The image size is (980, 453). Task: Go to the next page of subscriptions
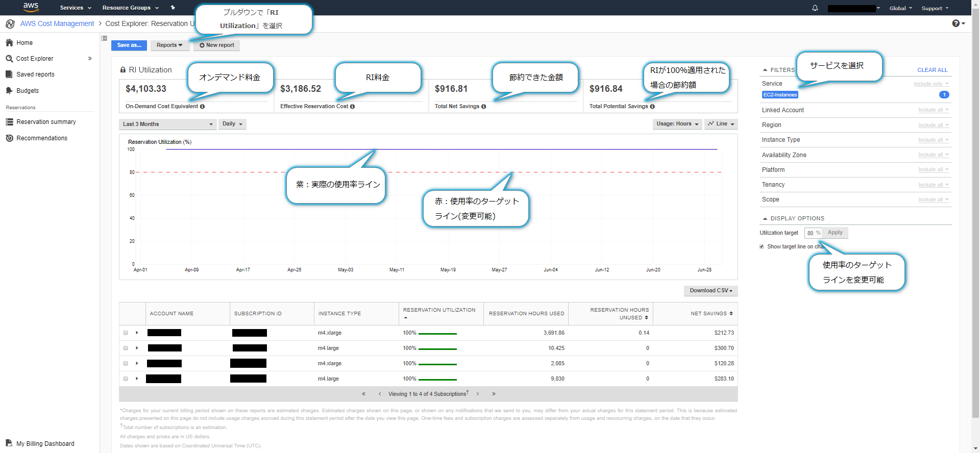pyautogui.click(x=478, y=394)
